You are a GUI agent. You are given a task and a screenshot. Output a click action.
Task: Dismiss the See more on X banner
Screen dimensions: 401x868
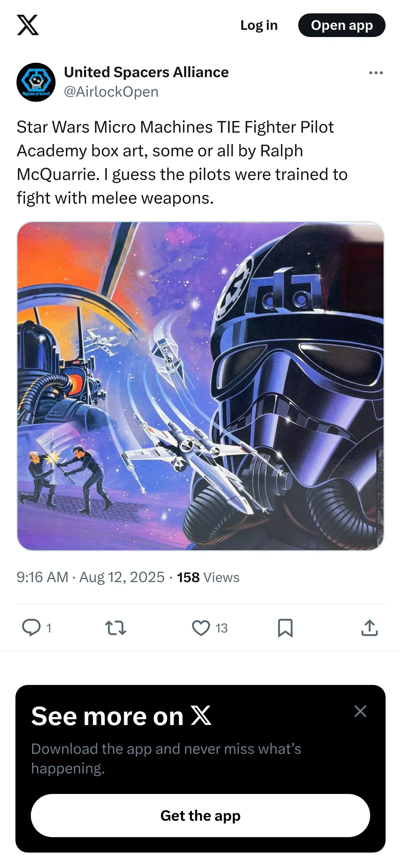[360, 711]
